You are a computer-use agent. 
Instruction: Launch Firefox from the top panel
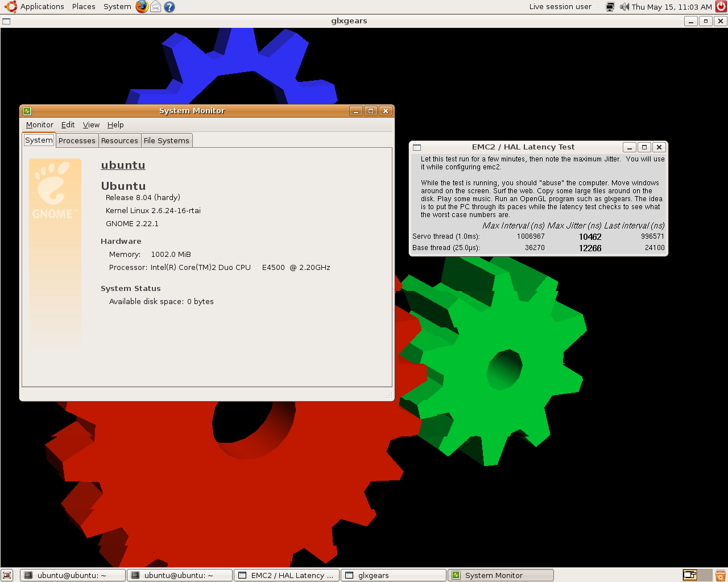[x=142, y=7]
